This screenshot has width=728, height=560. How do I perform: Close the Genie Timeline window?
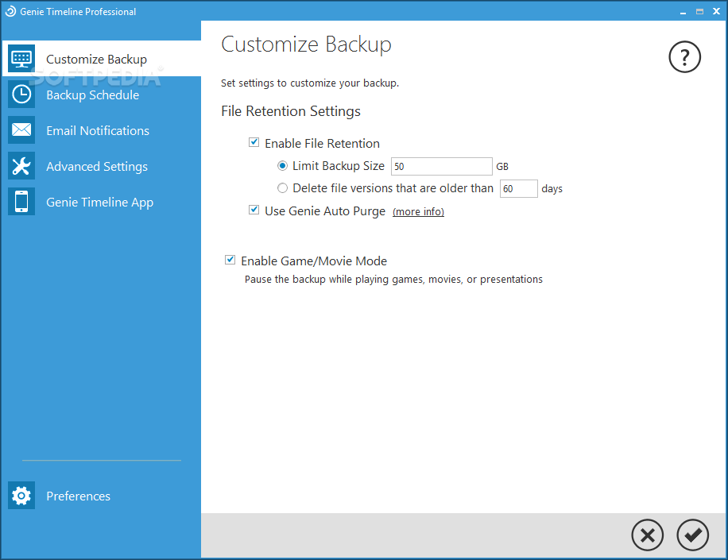point(716,12)
